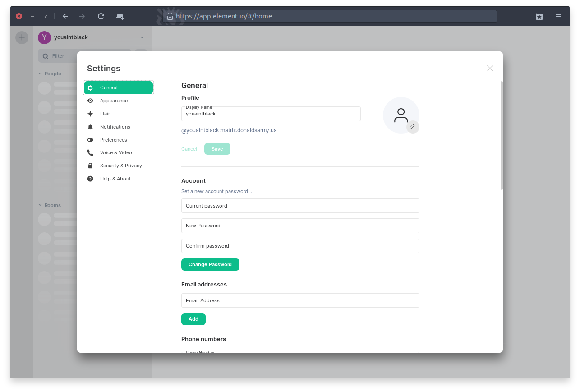The height and width of the screenshot is (392, 580).
Task: Open the Notifications settings tab
Action: [x=115, y=127]
